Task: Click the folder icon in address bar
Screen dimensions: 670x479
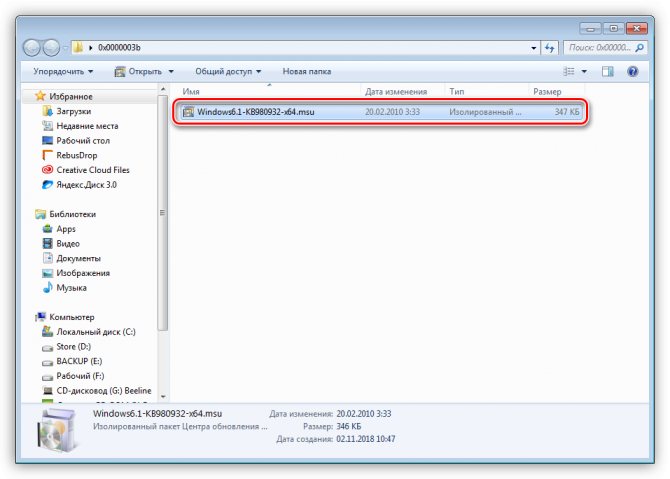Action: (78, 47)
